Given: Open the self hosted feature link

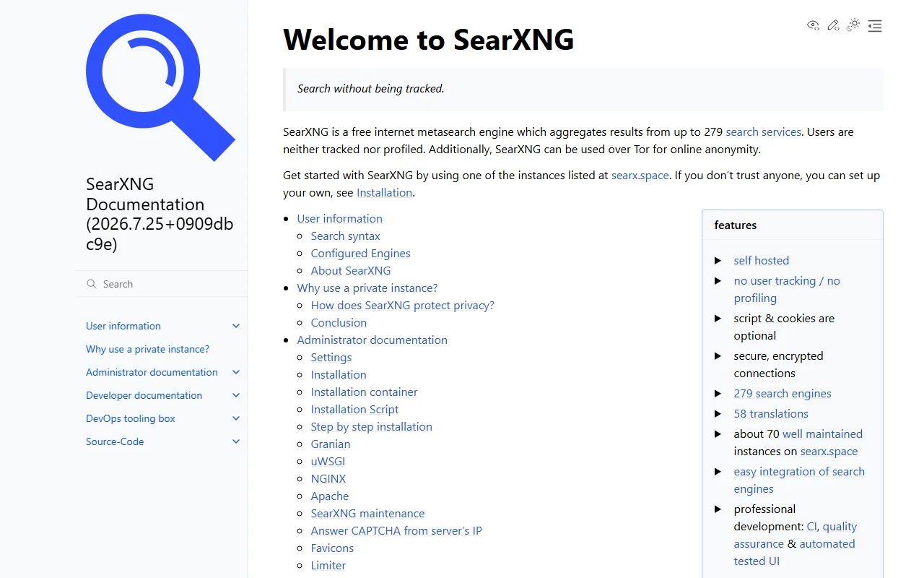Looking at the screenshot, I should click(x=761, y=260).
